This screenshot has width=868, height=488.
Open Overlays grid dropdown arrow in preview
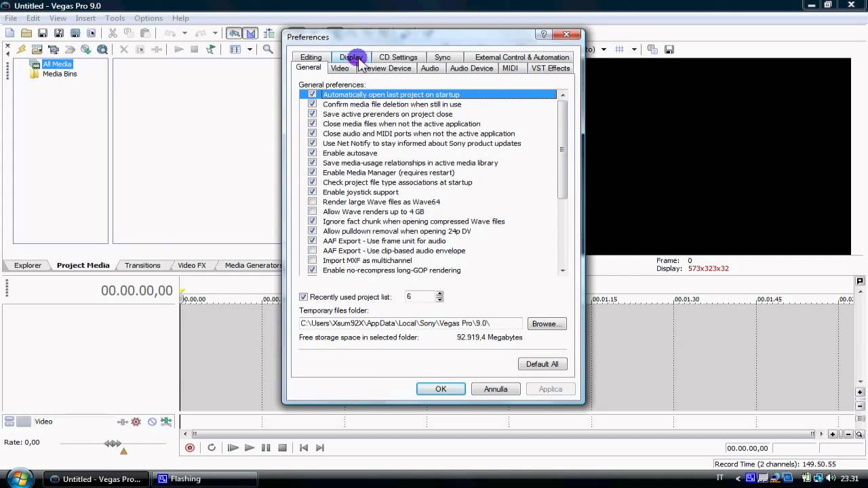tap(635, 49)
